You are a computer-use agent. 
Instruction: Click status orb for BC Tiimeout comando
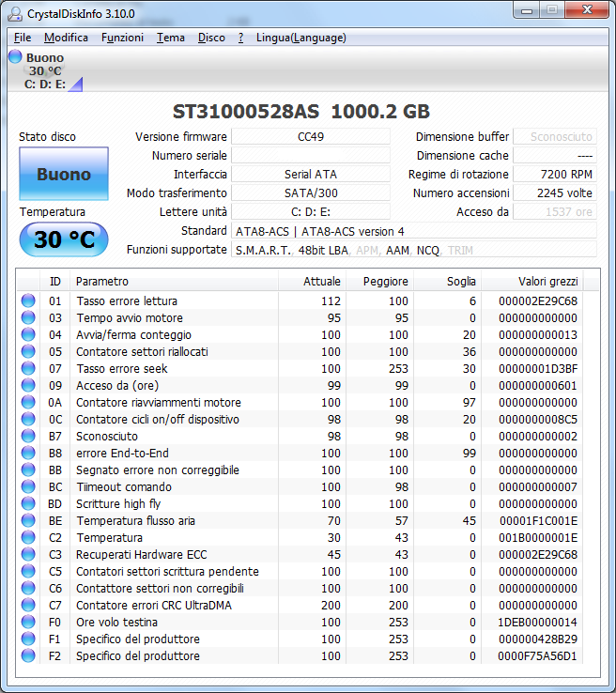[x=28, y=486]
